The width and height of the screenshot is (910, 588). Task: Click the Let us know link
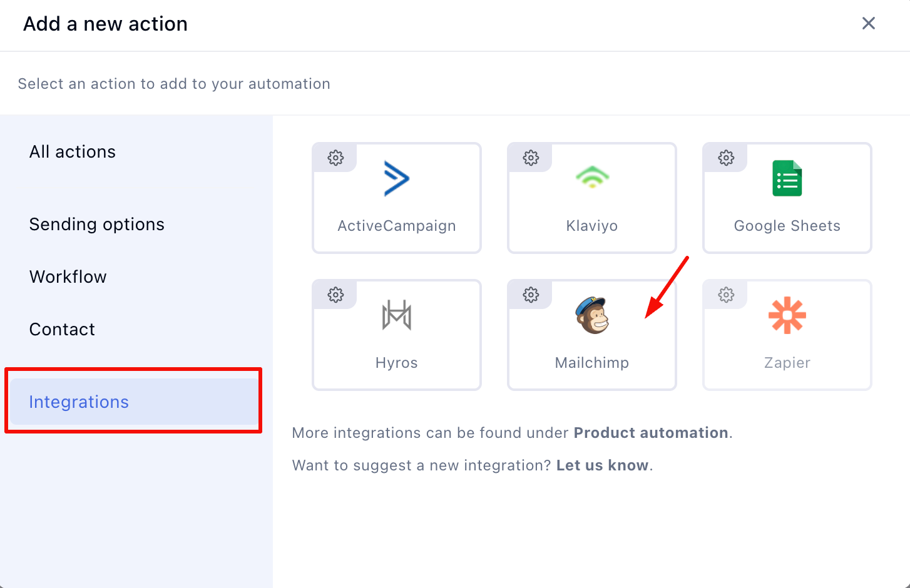[x=602, y=465]
